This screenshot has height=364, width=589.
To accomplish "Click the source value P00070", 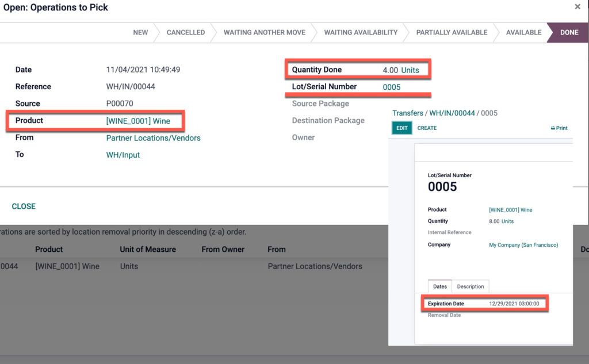I will 120,104.
